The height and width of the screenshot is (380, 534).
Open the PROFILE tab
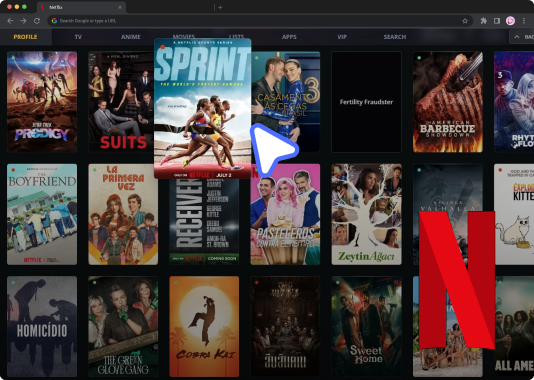pos(25,37)
